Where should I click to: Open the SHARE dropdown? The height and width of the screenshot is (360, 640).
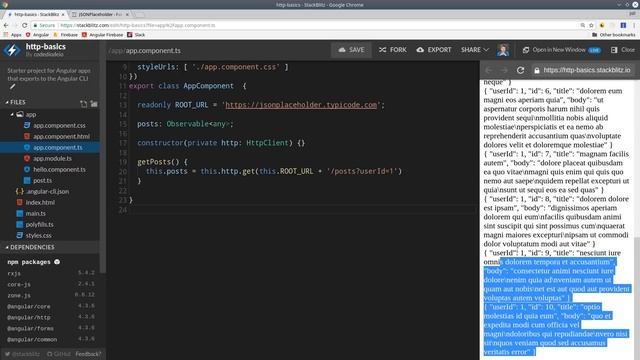[x=475, y=50]
